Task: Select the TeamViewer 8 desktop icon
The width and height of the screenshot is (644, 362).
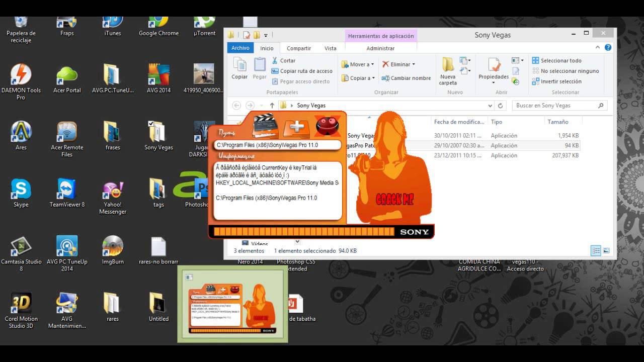Action: tap(67, 193)
